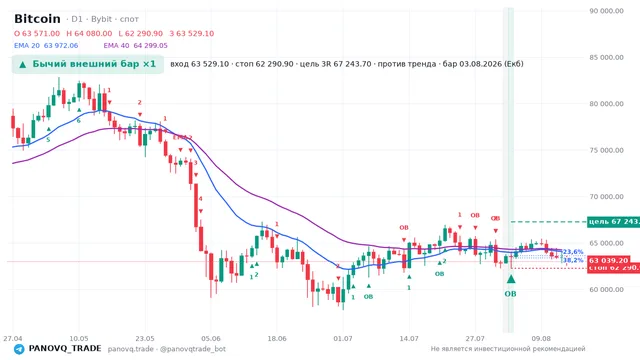Screen dimensions: 640x360
Task: Click the 10.05 date on time axis
Action: coord(79,339)
